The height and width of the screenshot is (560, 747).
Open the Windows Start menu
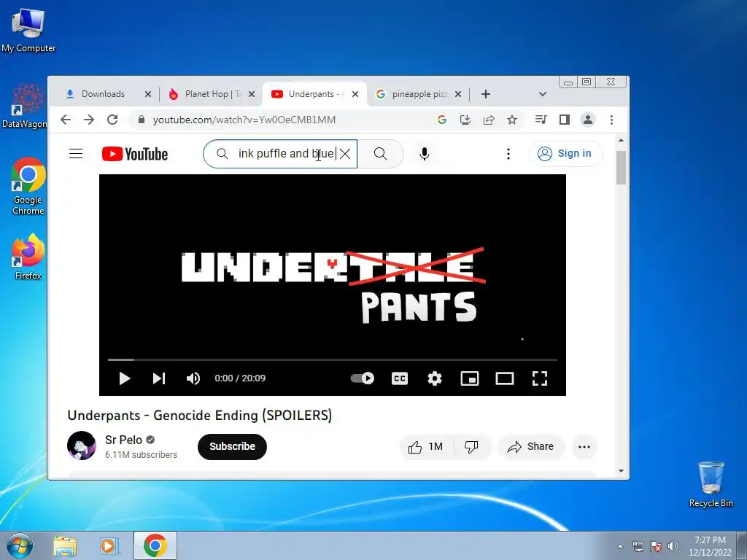click(20, 545)
